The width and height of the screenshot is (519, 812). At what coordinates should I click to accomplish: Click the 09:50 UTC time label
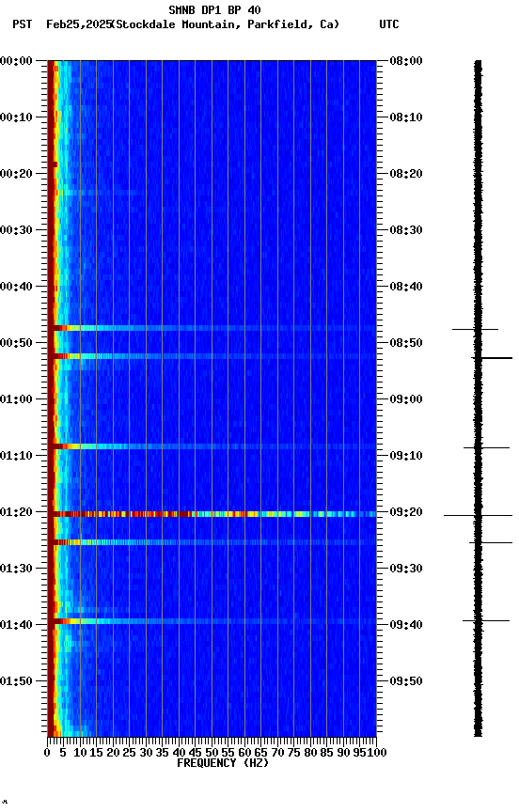click(x=406, y=681)
